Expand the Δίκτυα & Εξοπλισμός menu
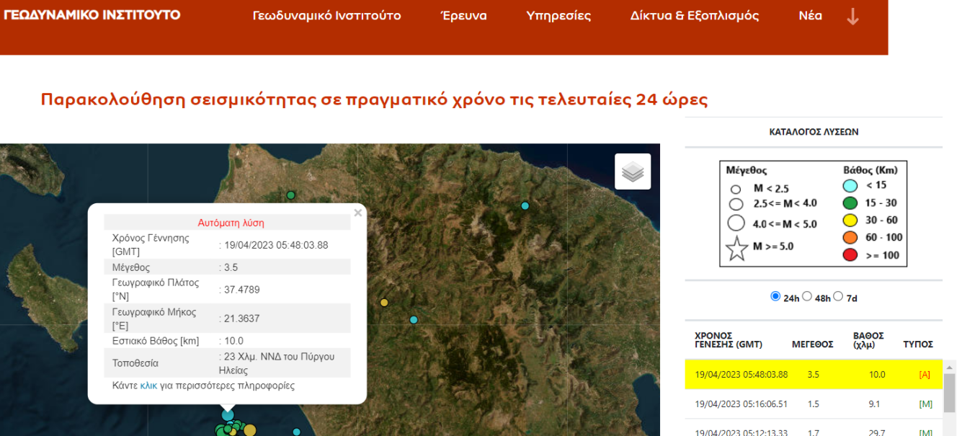 pos(694,16)
